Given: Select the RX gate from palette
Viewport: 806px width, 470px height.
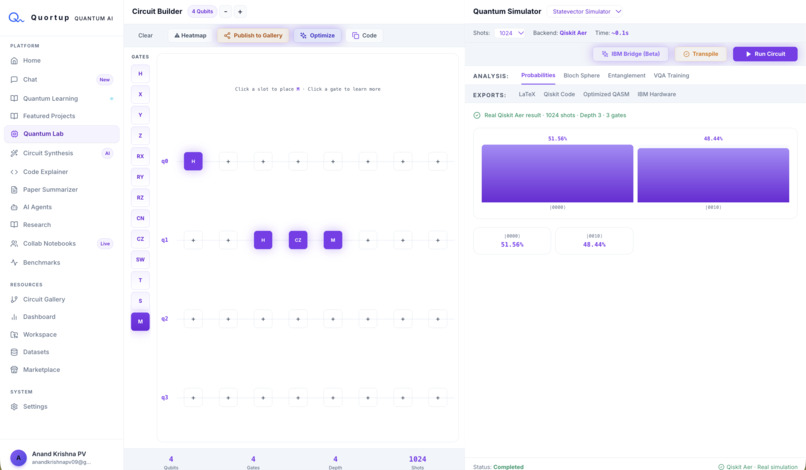Looking at the screenshot, I should 140,156.
